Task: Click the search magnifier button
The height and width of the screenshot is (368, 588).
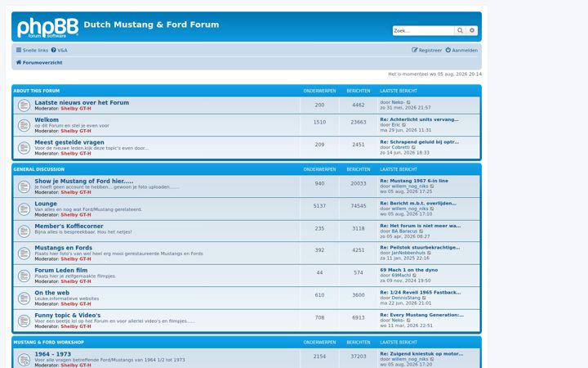Action: click(460, 30)
